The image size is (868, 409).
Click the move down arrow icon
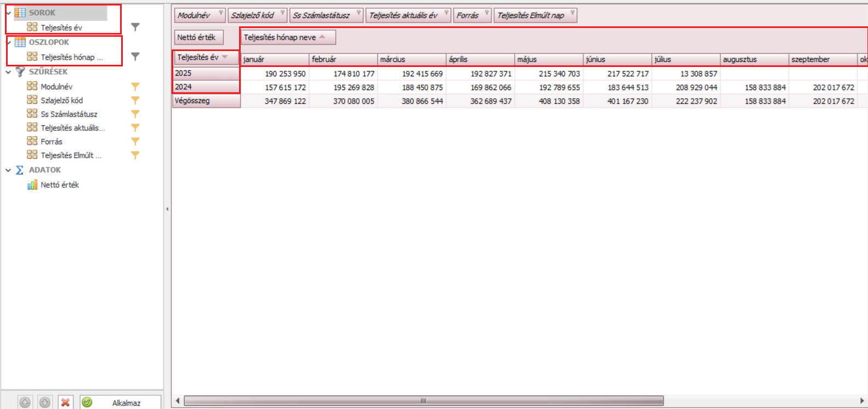(45, 402)
